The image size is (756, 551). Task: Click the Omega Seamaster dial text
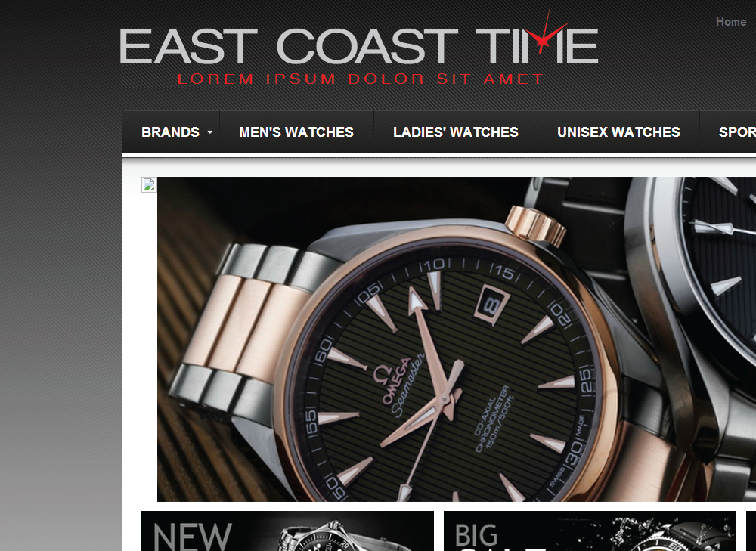click(x=401, y=384)
